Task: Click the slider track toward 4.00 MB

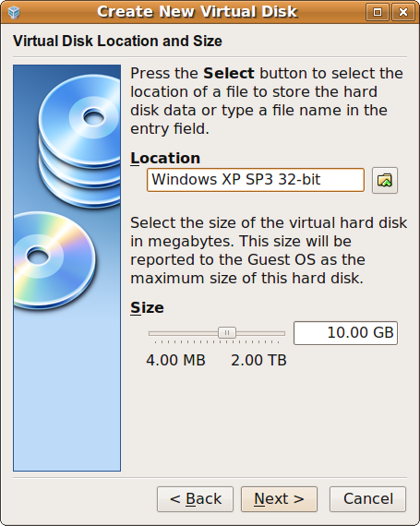Action: click(x=183, y=333)
